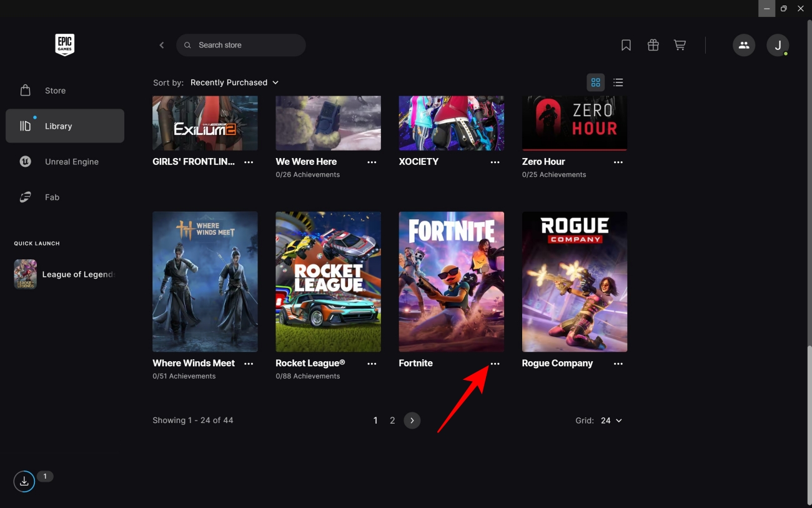Click the We Were Here cover art
Image resolution: width=812 pixels, height=508 pixels.
(x=329, y=123)
